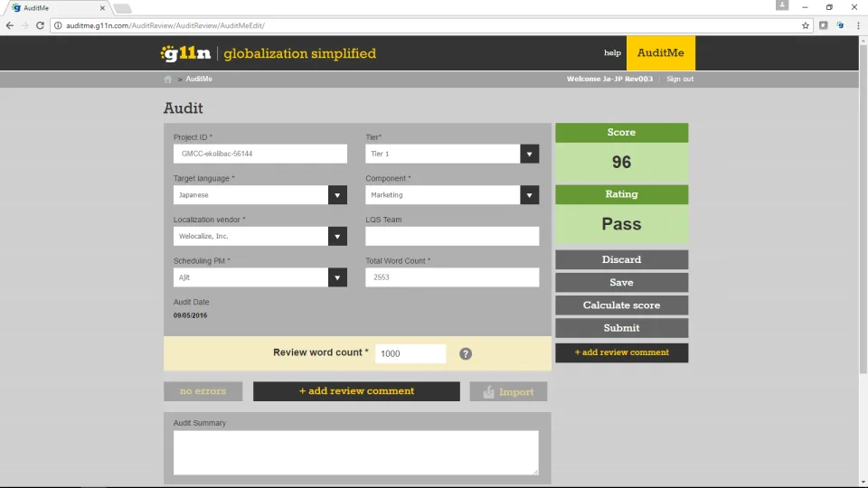Image resolution: width=868 pixels, height=488 pixels.
Task: Click the AuditMe header tab
Action: click(660, 53)
